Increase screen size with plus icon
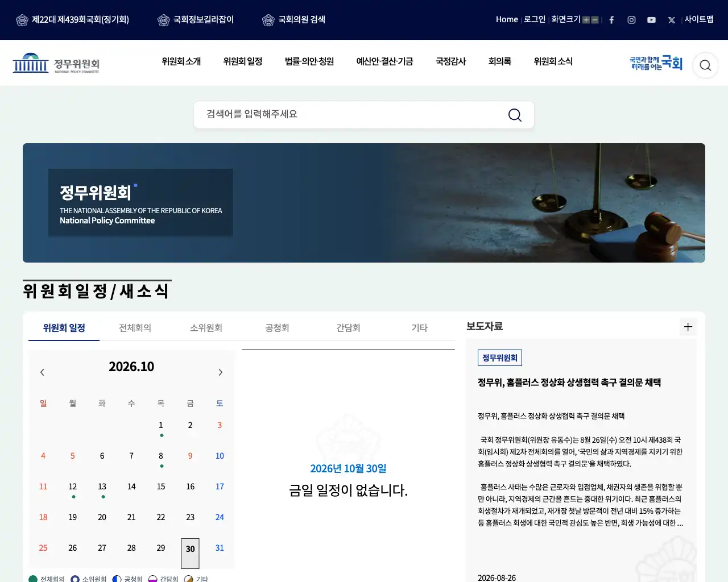 point(586,20)
